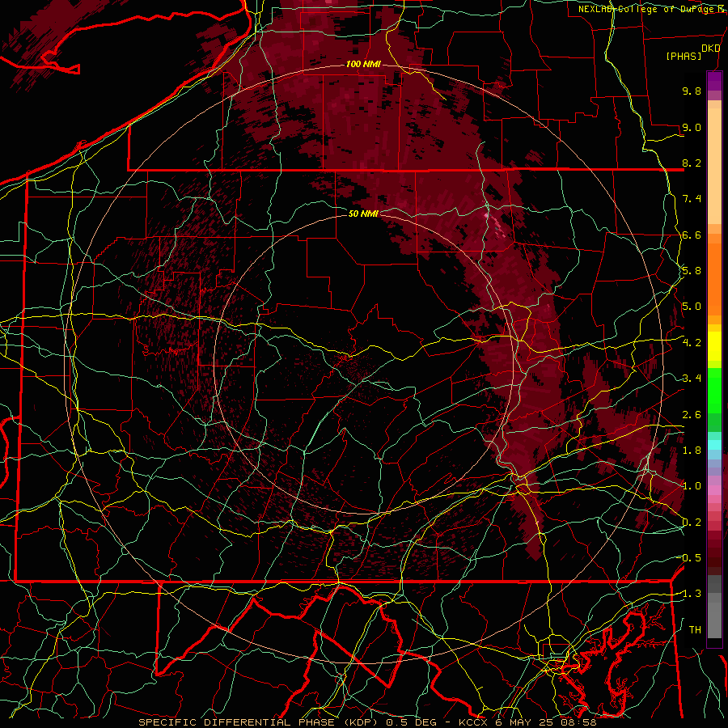Screen dimensions: 728x728
Task: Pick the yellow segment of the color bar
Action: tap(714, 346)
